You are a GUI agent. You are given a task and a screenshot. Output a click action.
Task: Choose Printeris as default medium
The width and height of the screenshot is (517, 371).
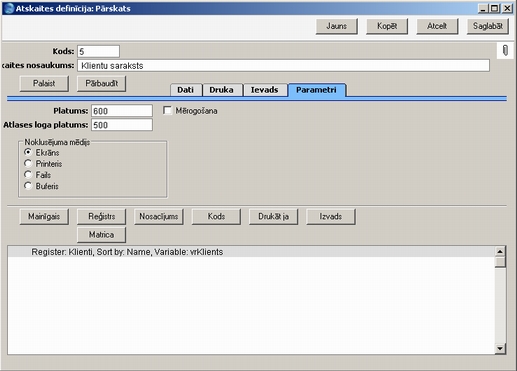click(x=28, y=163)
